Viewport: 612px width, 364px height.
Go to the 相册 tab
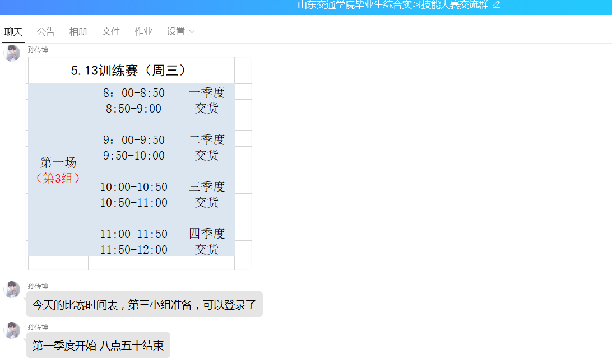point(78,32)
